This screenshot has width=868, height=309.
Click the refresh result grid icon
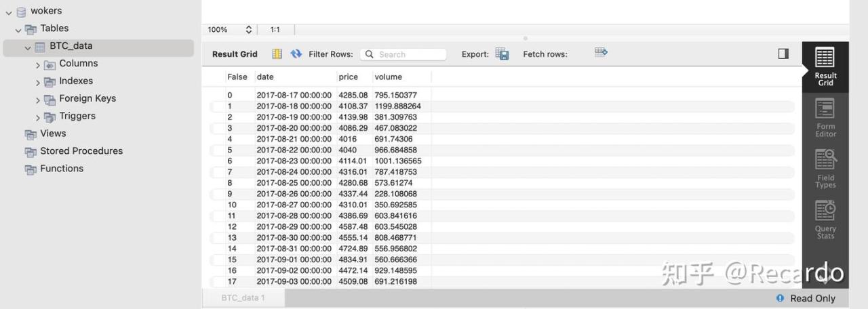296,54
